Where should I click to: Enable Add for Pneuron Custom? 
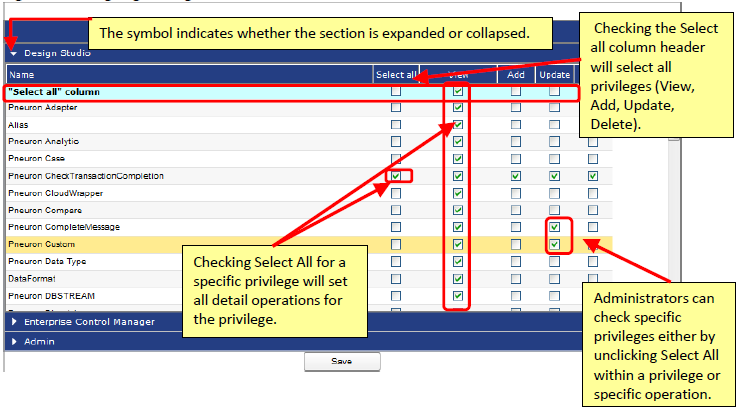(x=516, y=244)
